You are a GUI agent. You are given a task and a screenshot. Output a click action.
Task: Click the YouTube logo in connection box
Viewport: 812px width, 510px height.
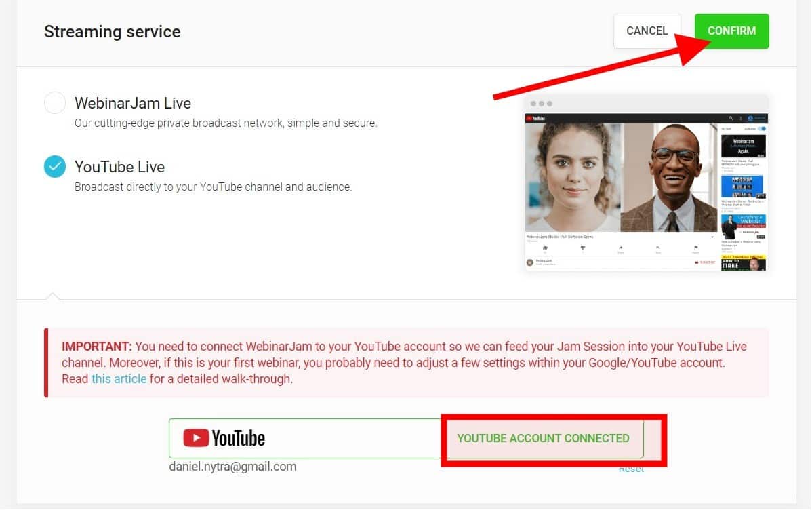pos(224,438)
